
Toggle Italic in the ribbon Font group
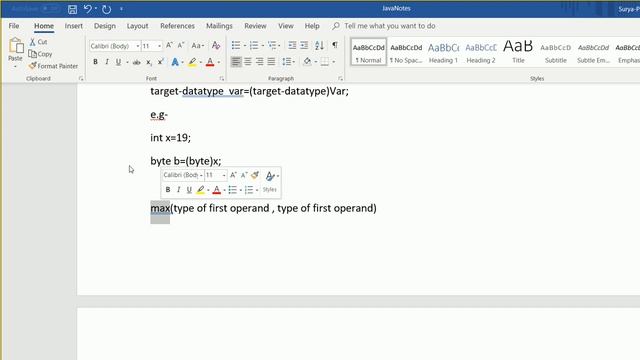coord(107,62)
